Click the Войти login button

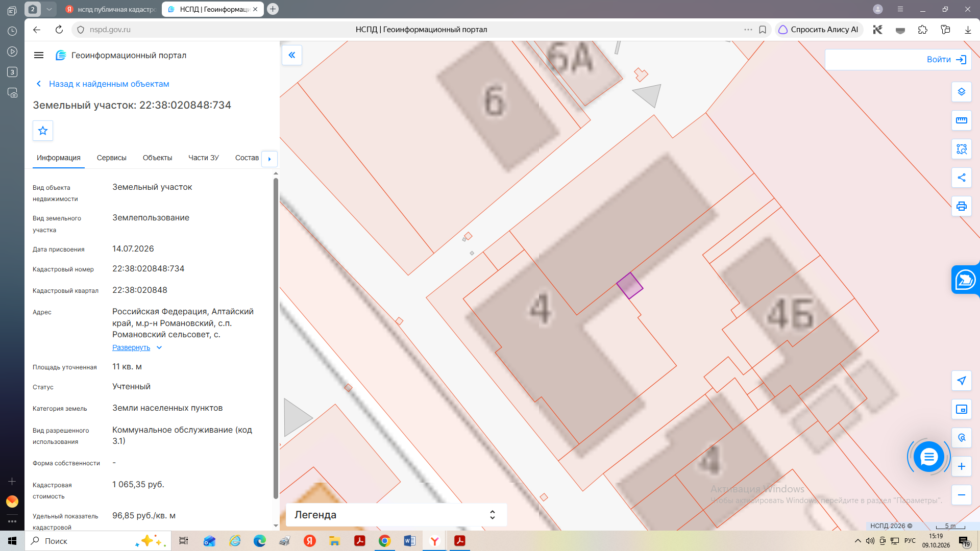946,60
